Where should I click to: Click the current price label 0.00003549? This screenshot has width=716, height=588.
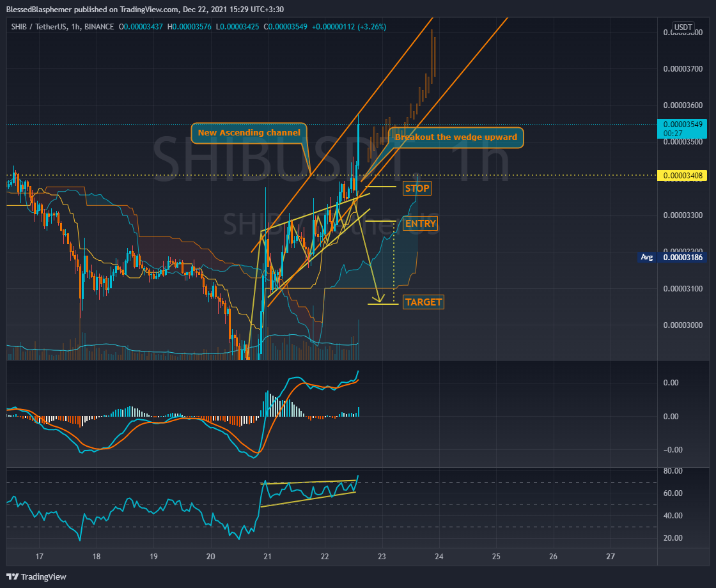pyautogui.click(x=682, y=128)
